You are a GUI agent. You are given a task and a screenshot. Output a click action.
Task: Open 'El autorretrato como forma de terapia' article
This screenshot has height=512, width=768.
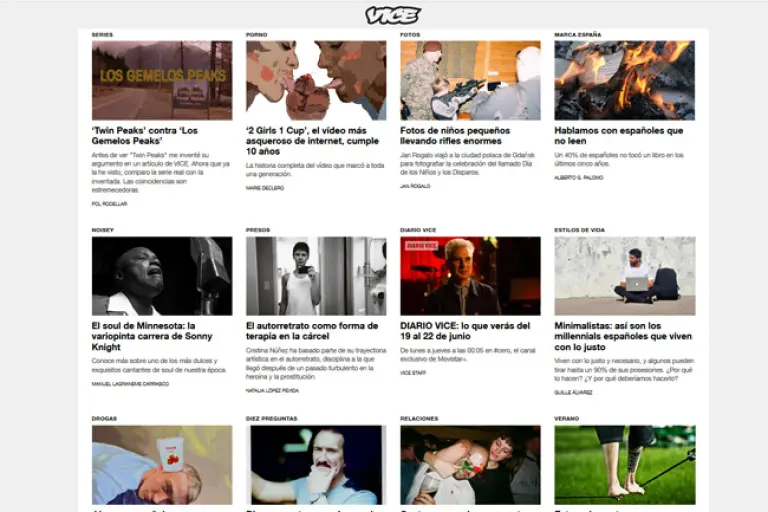(x=312, y=331)
